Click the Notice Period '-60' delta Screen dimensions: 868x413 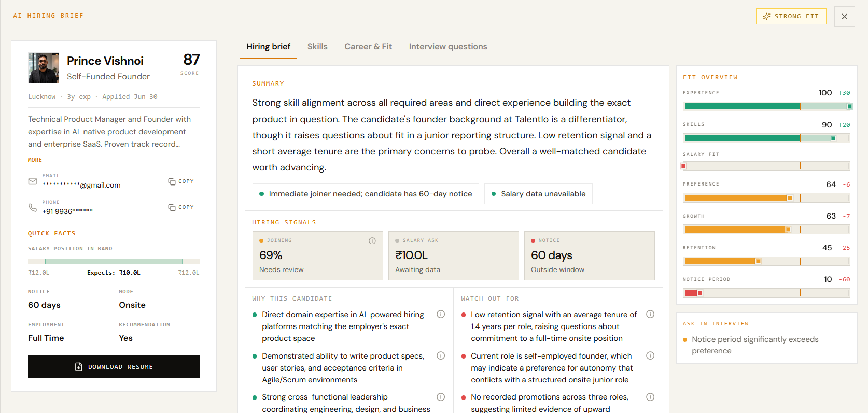844,279
